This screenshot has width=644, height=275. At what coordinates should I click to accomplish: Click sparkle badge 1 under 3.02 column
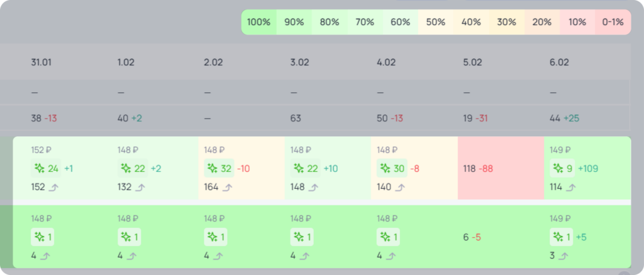click(302, 237)
